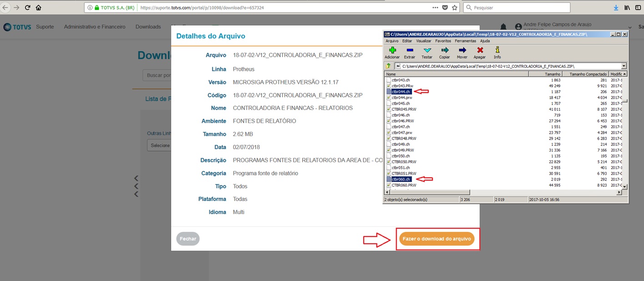Sort by Tamanho Compactado column header

click(585, 74)
